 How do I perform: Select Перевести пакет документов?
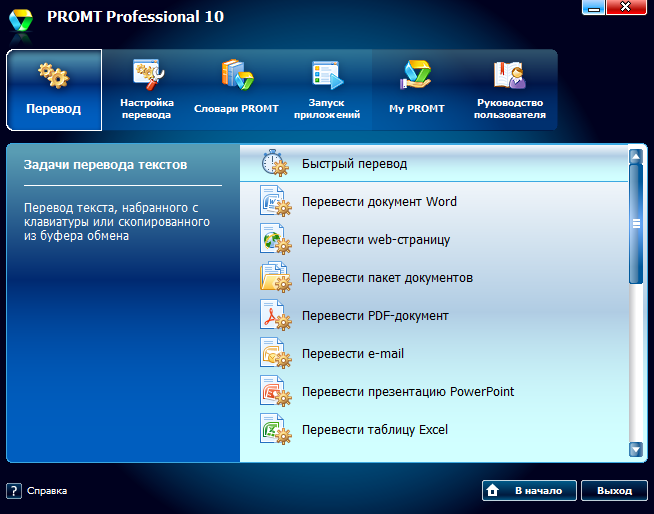tap(434, 277)
